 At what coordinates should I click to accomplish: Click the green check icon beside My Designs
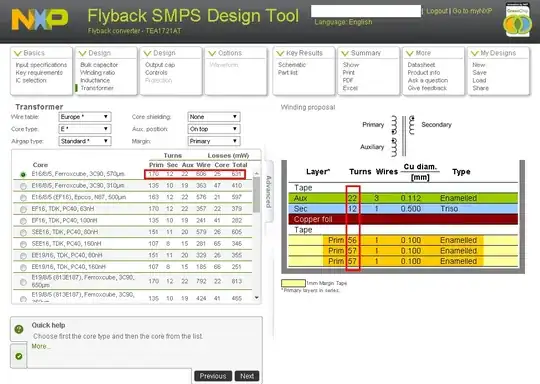click(x=475, y=53)
